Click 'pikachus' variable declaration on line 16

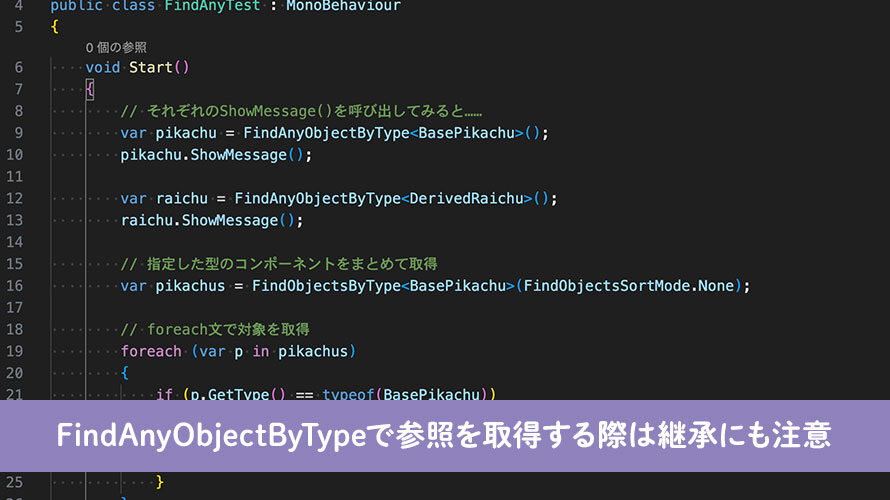[190, 286]
